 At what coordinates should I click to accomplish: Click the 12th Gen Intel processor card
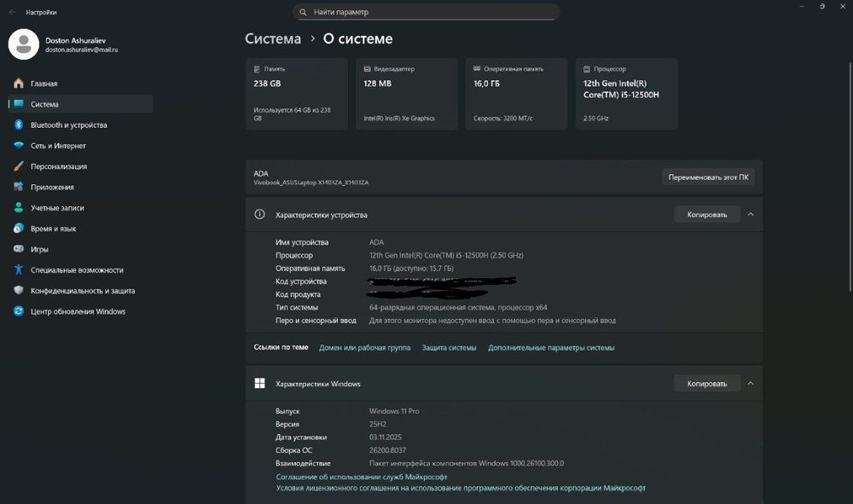(x=627, y=94)
